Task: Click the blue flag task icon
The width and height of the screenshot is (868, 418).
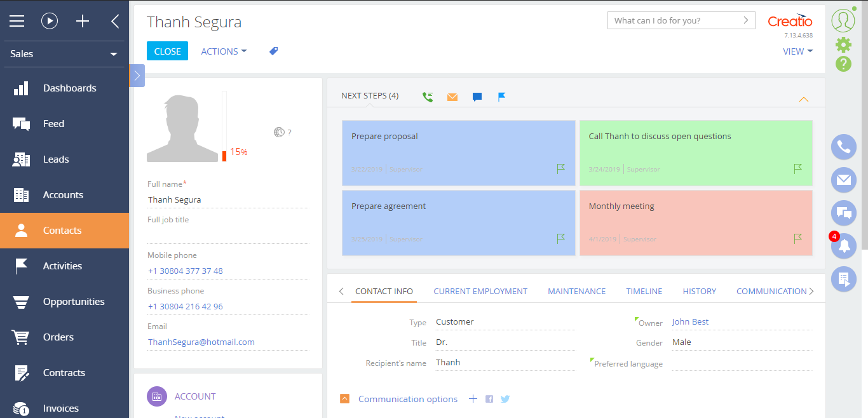Action: (501, 97)
